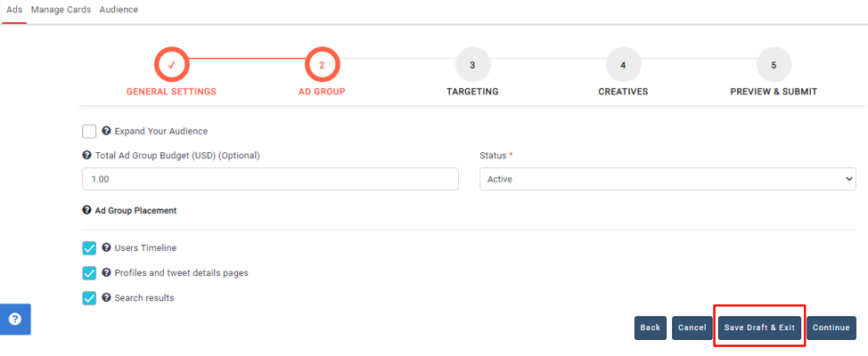Open the Manage Cards tab
The height and width of the screenshot is (356, 868).
click(61, 10)
